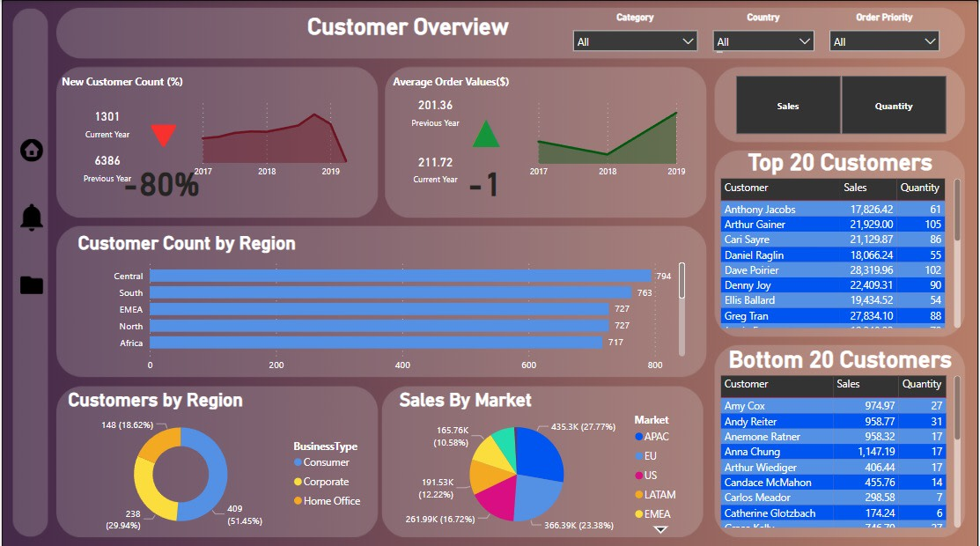
Task: Expand more Market legend entries arrow
Action: [660, 530]
